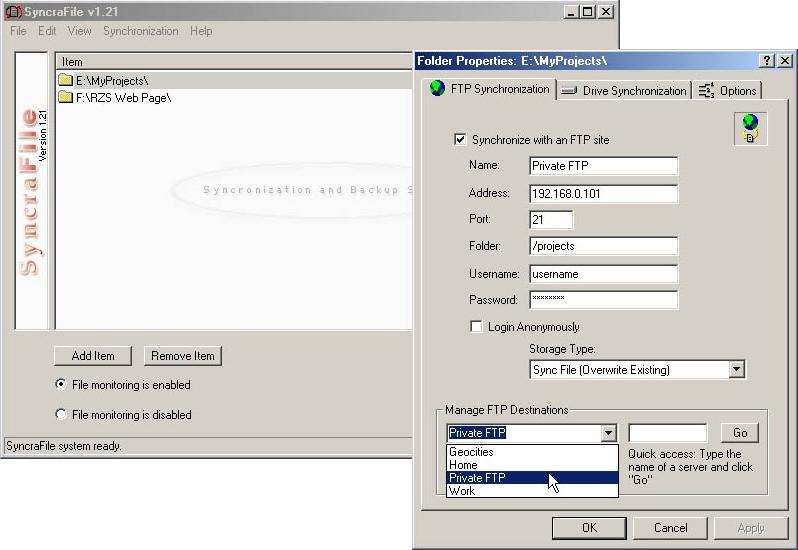The width and height of the screenshot is (798, 550).
Task: Click the globe icon on FTP Synchronization tab
Action: (x=437, y=89)
